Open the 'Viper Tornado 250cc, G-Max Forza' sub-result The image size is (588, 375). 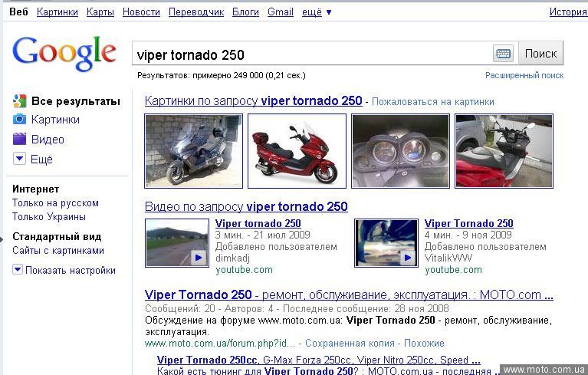click(x=318, y=360)
